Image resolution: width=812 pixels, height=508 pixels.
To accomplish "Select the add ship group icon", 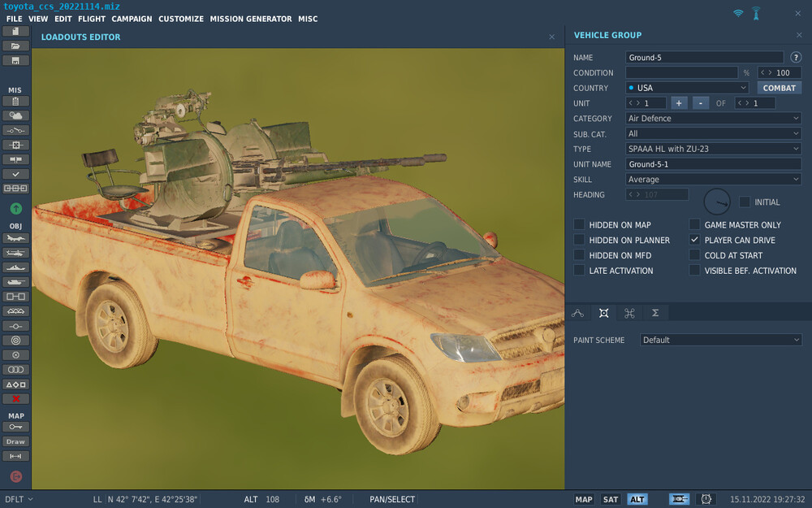I will point(15,267).
